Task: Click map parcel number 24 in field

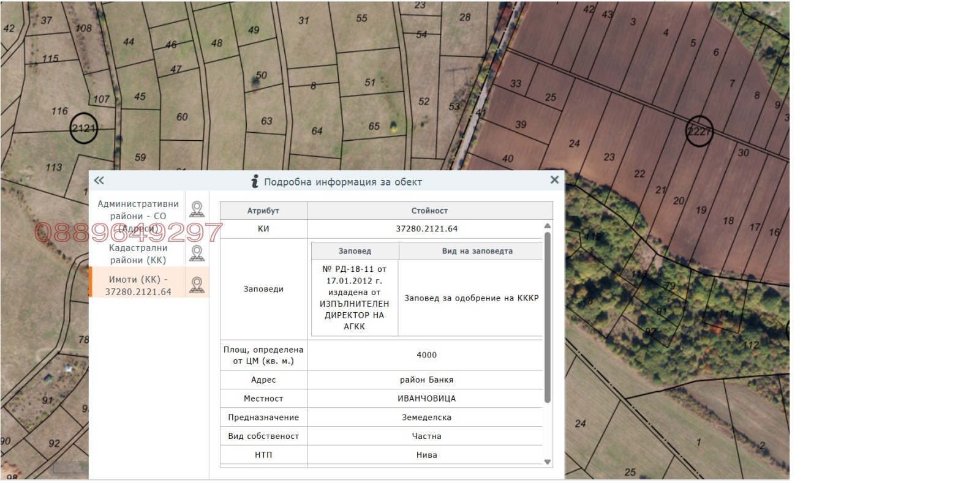Action: [x=574, y=144]
